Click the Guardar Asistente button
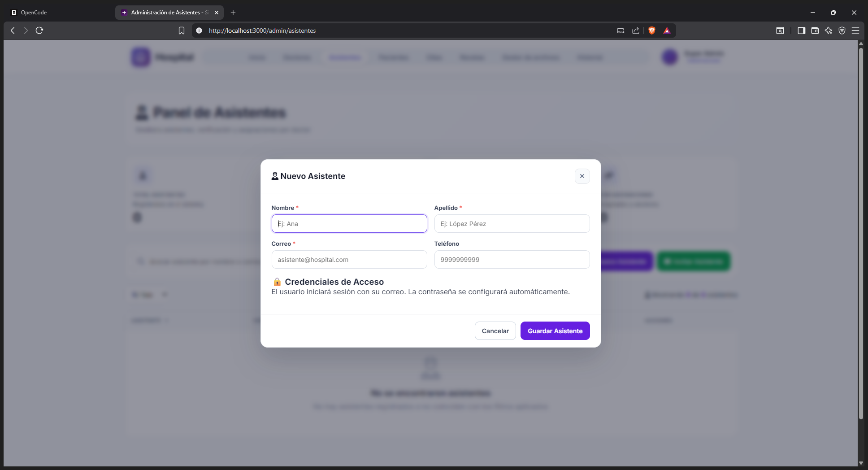The width and height of the screenshot is (868, 470). (555, 331)
